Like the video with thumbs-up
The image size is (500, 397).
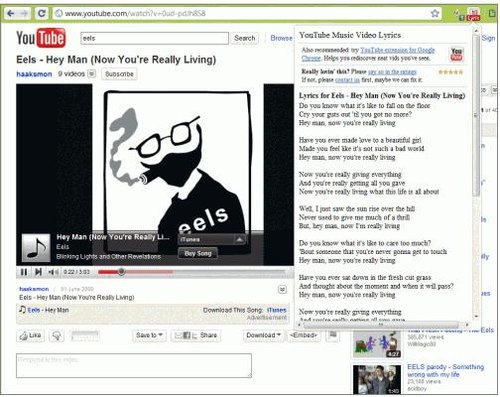point(30,335)
